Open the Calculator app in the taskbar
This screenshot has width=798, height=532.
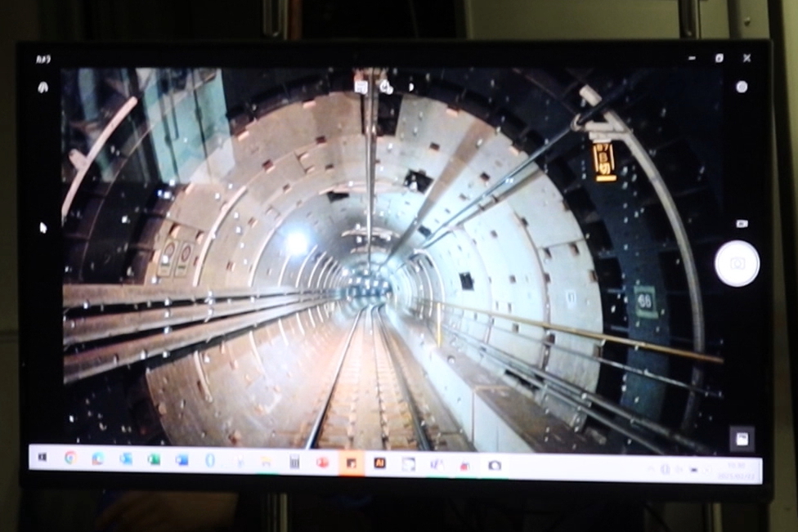pos(294,462)
